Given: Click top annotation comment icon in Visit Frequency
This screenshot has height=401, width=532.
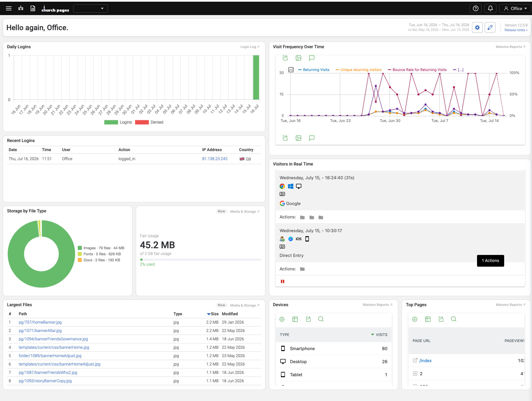Looking at the screenshot, I should [311, 58].
